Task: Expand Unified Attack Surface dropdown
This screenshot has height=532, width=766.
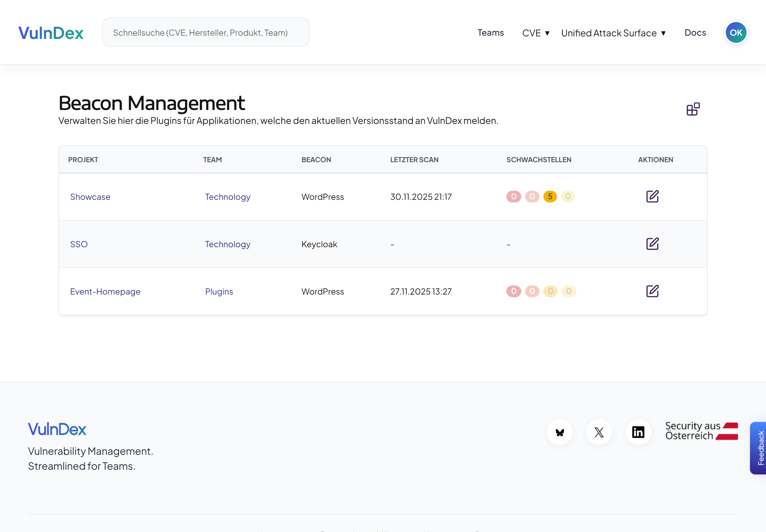Action: 613,33
